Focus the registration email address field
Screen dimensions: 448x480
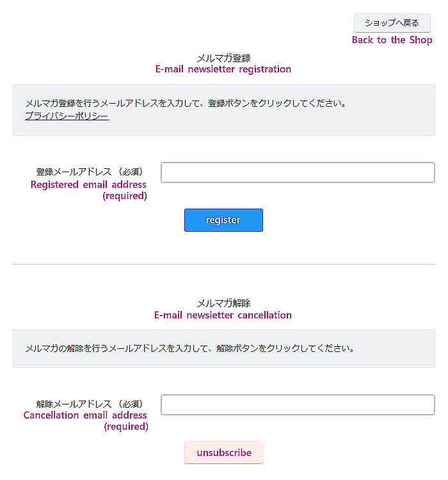coord(298,172)
